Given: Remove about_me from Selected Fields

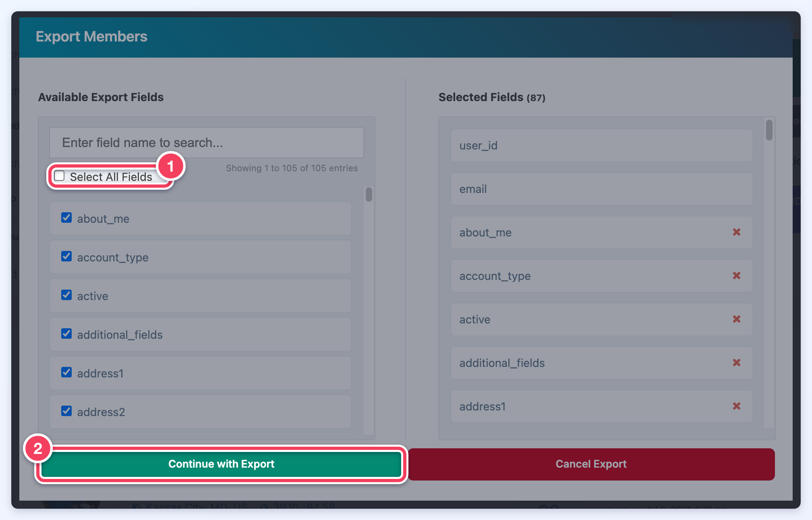Looking at the screenshot, I should coord(736,232).
